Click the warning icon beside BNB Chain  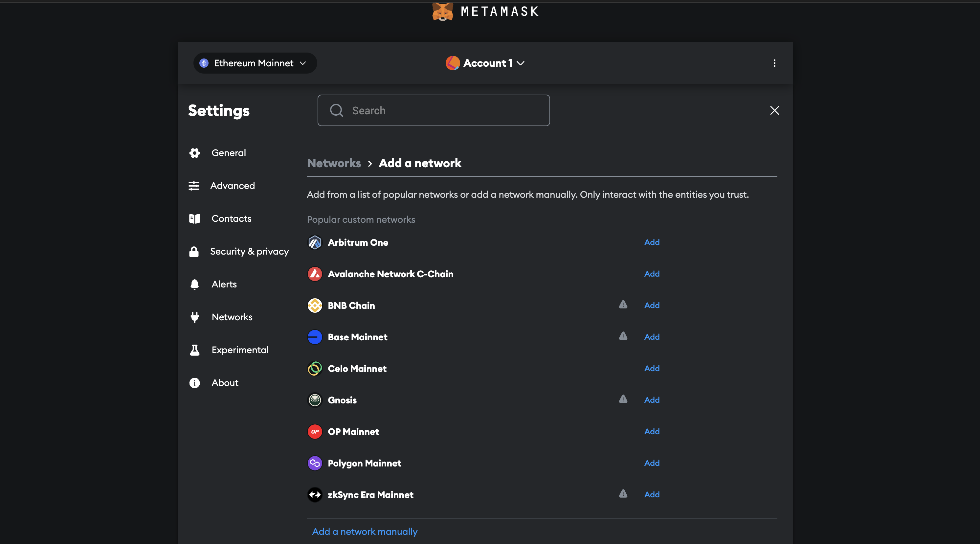(x=623, y=304)
